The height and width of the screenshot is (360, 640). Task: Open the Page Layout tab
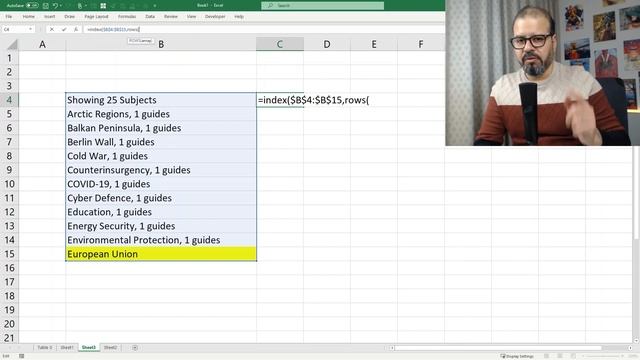96,17
